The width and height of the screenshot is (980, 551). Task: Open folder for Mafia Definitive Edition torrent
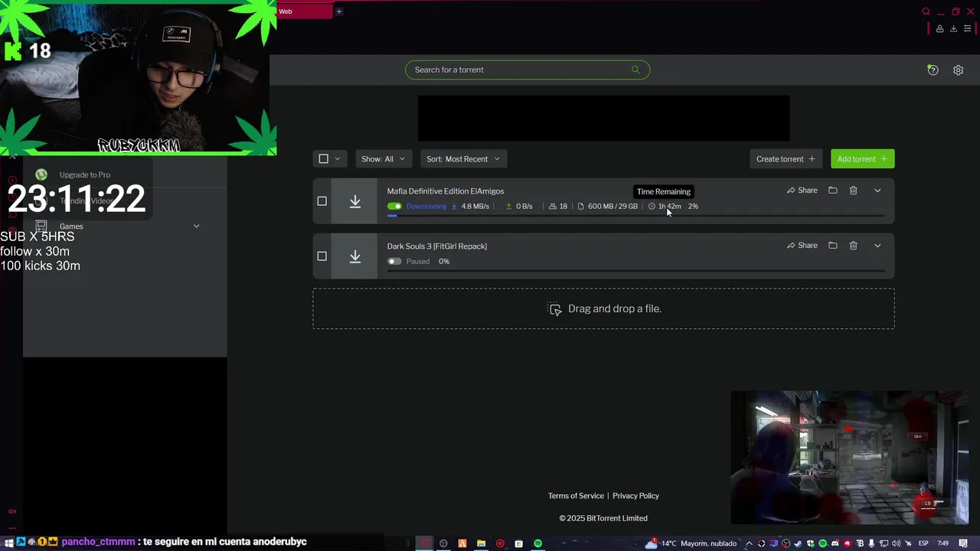[832, 191]
